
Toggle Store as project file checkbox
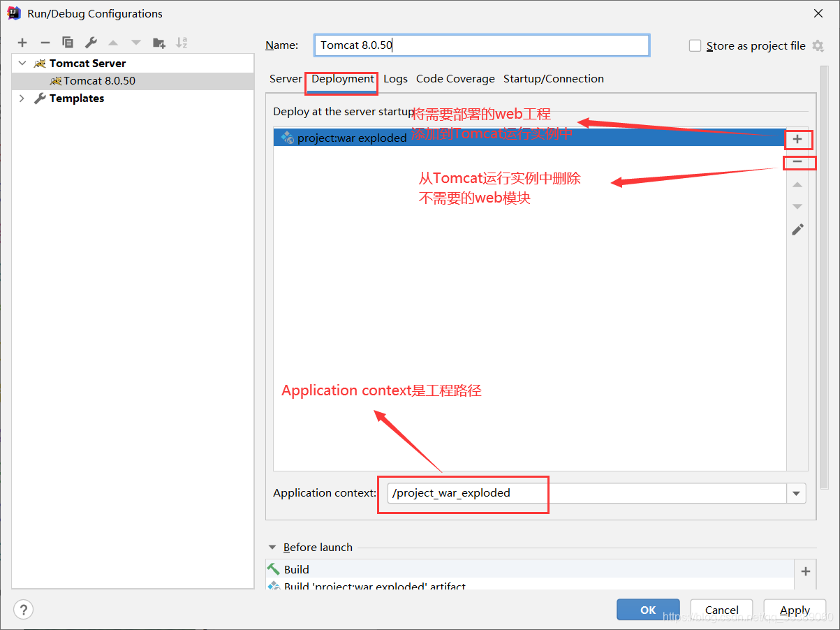[695, 45]
